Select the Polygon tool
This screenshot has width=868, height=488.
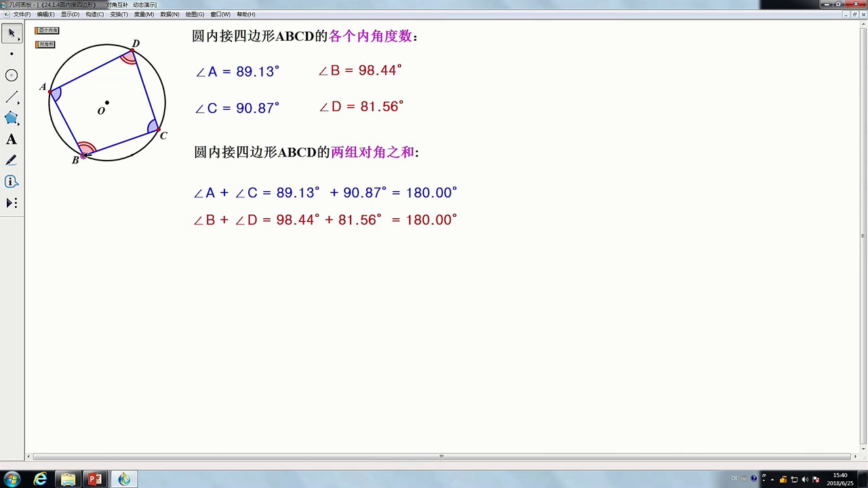(x=12, y=118)
